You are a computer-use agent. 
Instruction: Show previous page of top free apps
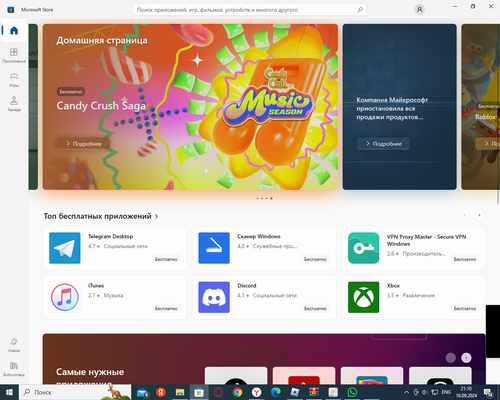[464, 215]
